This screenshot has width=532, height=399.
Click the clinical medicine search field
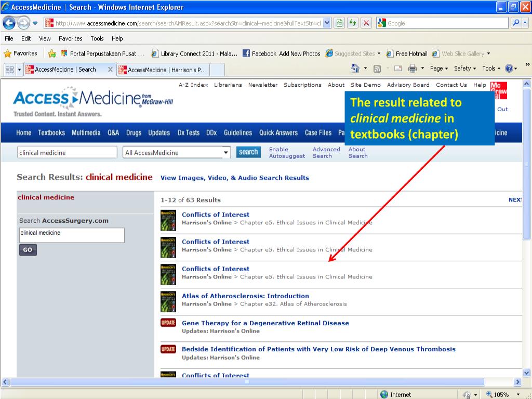[x=67, y=152]
